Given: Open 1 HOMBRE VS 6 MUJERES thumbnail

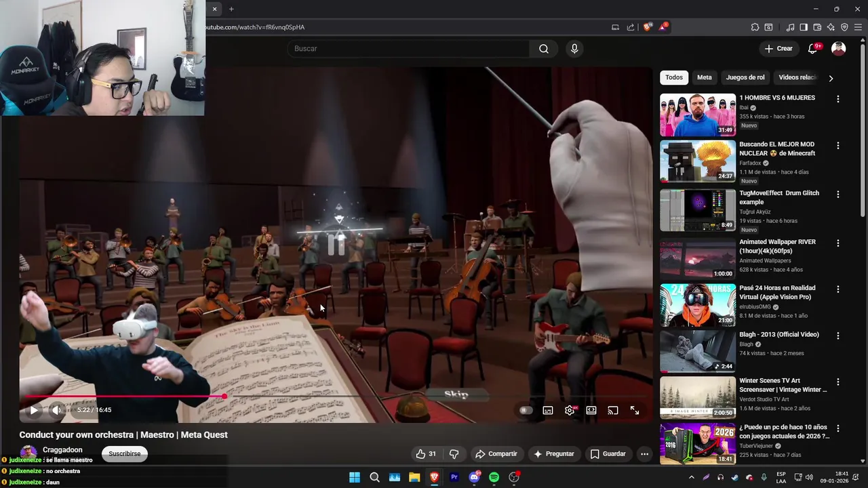Looking at the screenshot, I should click(698, 115).
